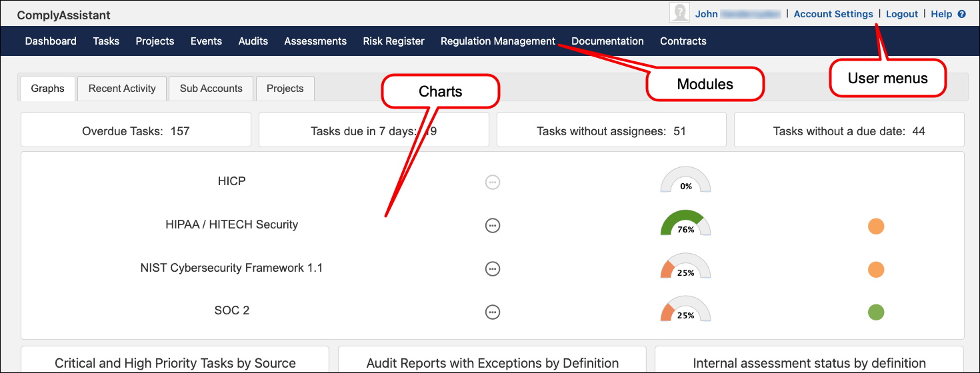Open Account Settings link
980x373 pixels.
click(x=833, y=14)
